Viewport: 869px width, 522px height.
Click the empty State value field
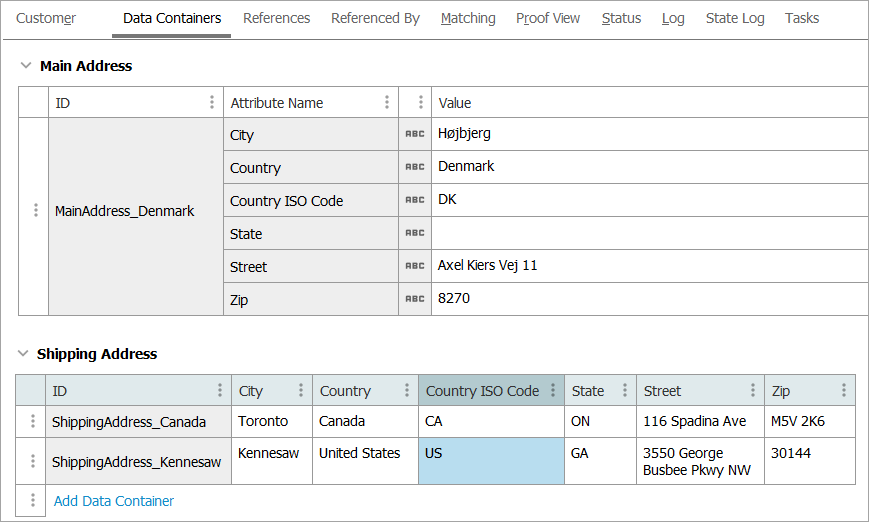tap(650, 233)
